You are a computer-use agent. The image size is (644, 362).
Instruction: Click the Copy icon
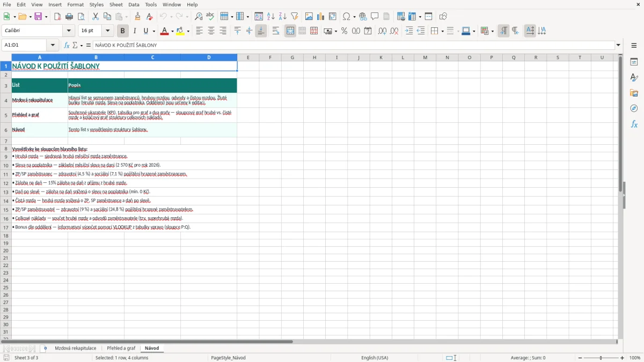click(107, 17)
